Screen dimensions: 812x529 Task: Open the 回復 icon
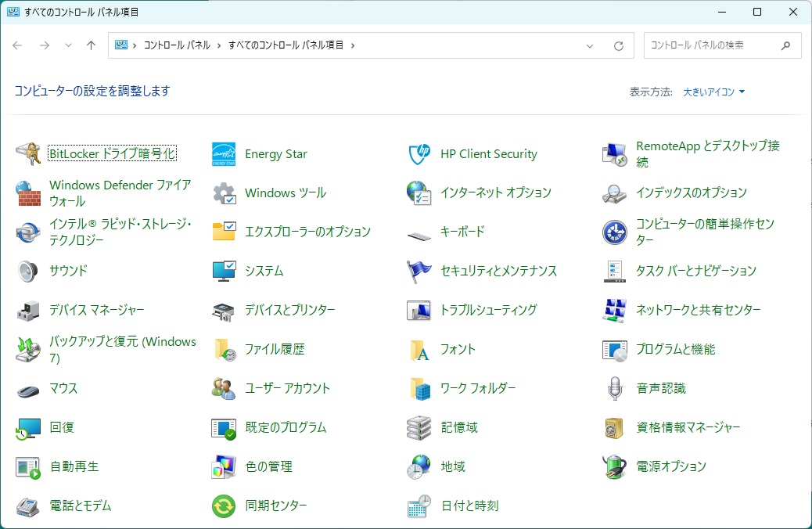coord(28,427)
